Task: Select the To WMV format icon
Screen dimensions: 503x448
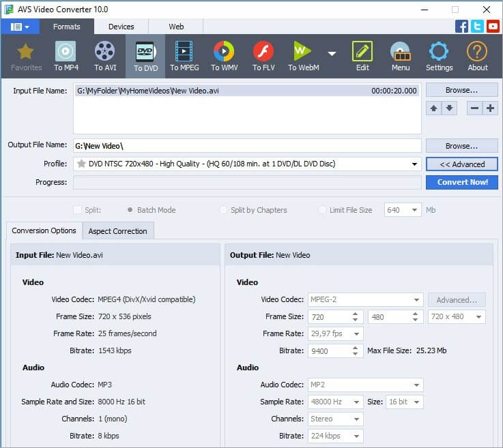Action: point(224,57)
